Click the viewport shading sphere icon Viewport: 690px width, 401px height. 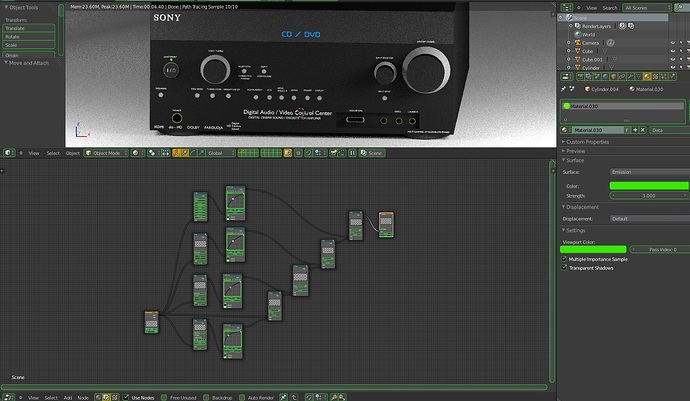(136, 153)
